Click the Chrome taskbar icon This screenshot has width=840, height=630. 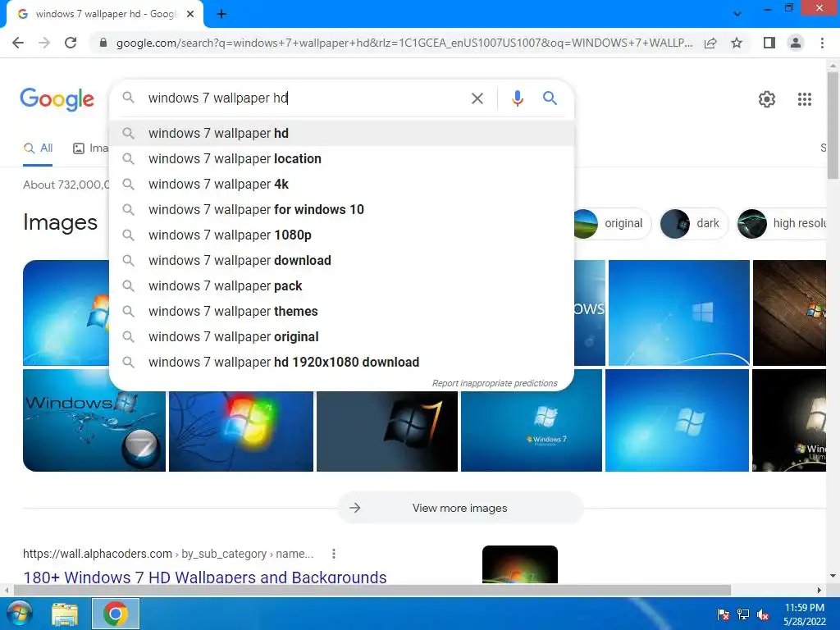(x=116, y=614)
